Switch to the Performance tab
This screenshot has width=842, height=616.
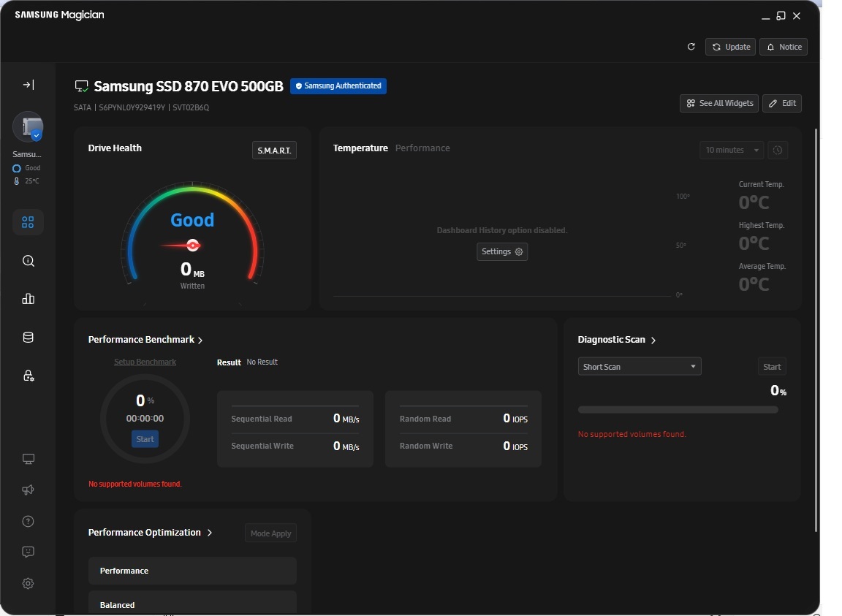pos(422,148)
